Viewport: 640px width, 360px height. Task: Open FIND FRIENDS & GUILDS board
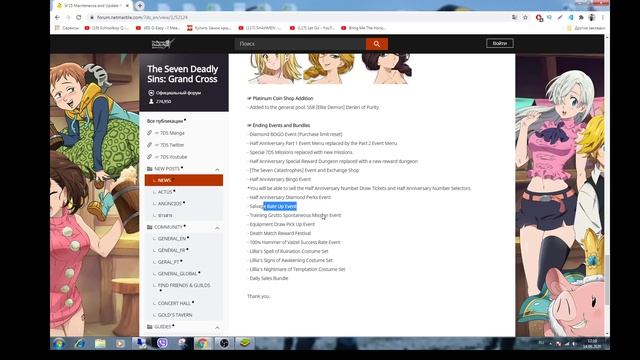(184, 285)
